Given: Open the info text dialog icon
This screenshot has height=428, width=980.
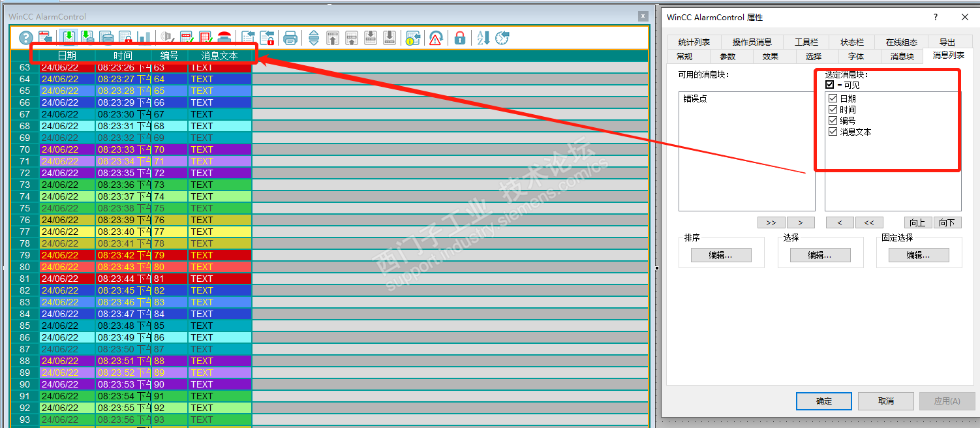Looking at the screenshot, I should coord(412,38).
